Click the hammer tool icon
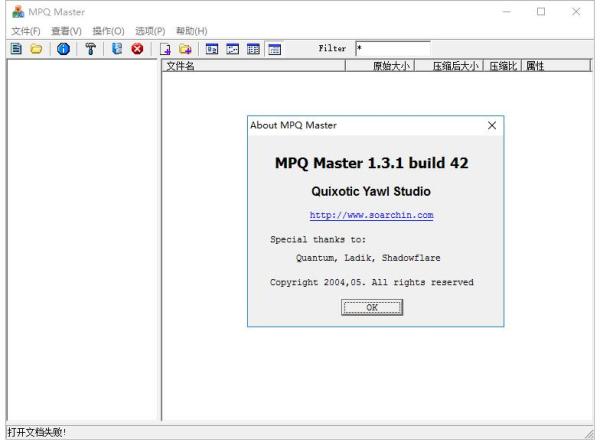The width and height of the screenshot is (600, 445). coord(90,48)
